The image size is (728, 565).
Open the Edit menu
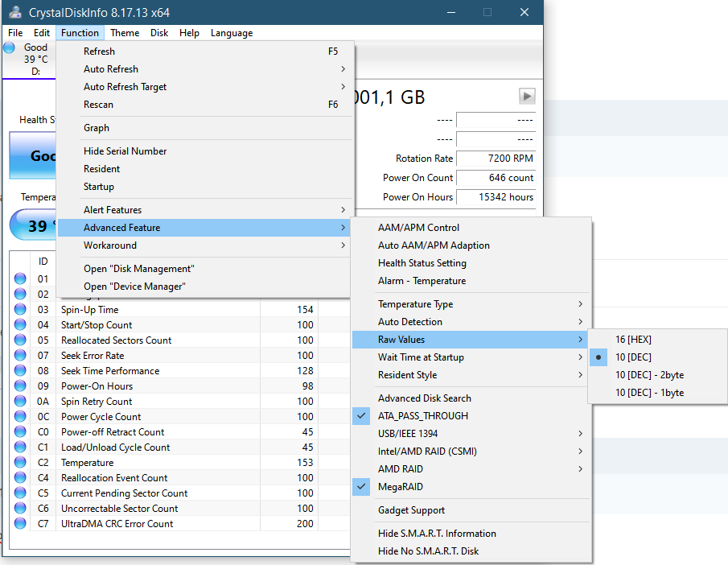point(41,33)
